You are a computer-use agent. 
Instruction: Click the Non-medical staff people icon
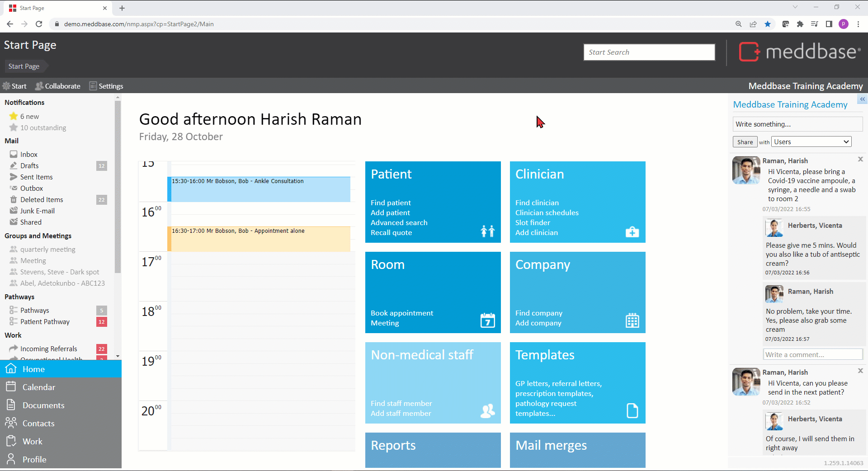click(x=487, y=410)
